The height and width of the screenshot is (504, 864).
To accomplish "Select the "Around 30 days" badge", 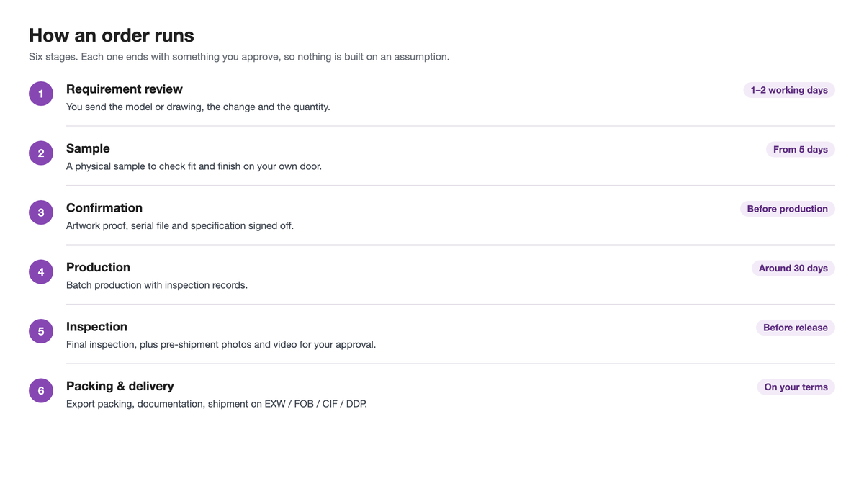I will [793, 268].
